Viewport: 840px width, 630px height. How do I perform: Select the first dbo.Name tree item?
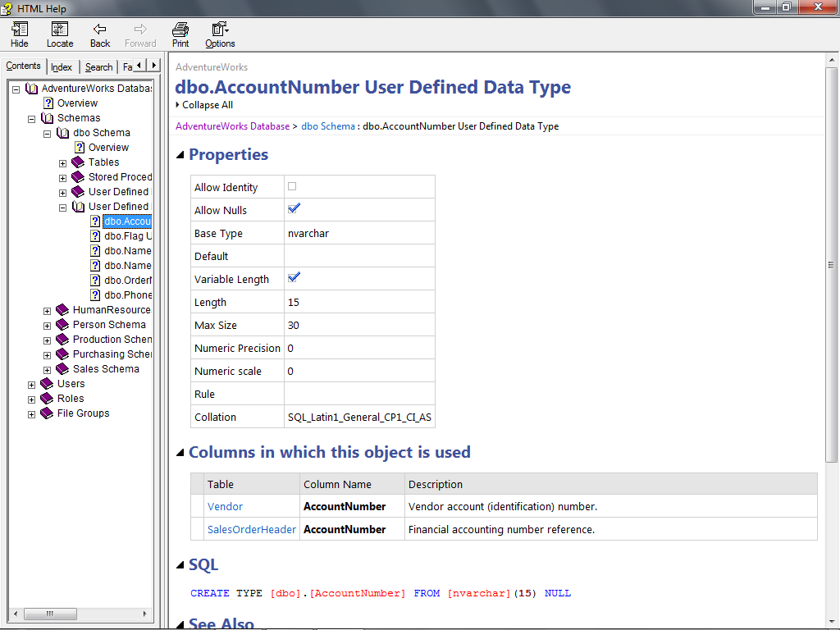[x=128, y=251]
